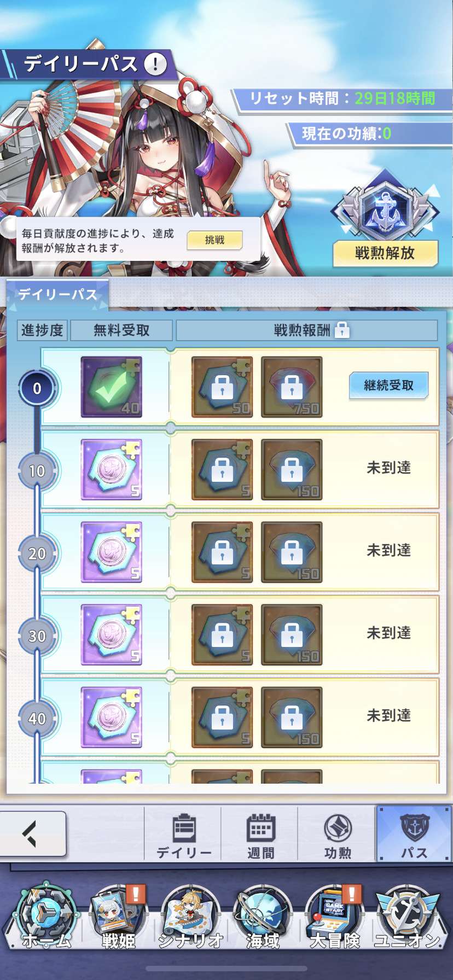Tap the free coin reward at level 20
The image size is (453, 980).
(112, 552)
